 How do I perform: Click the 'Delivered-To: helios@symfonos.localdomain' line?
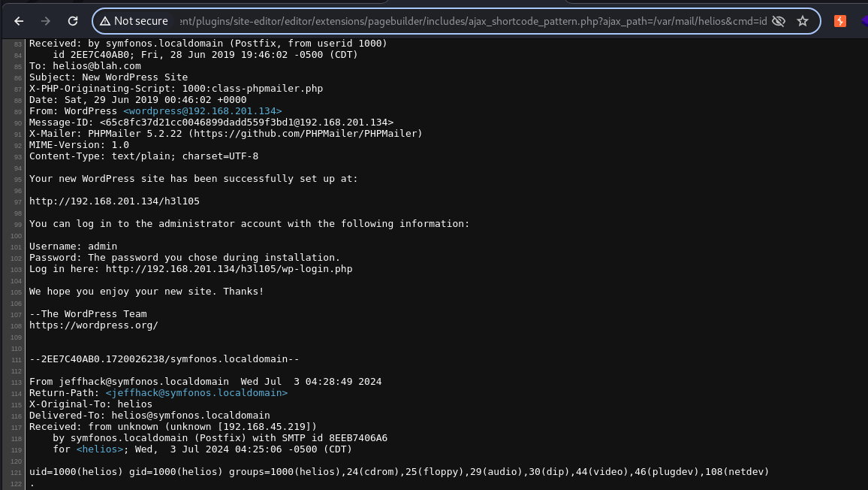coord(149,415)
